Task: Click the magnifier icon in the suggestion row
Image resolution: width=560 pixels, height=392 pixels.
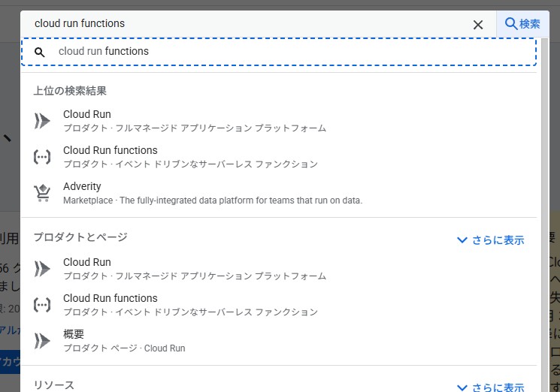Action: coord(41,52)
